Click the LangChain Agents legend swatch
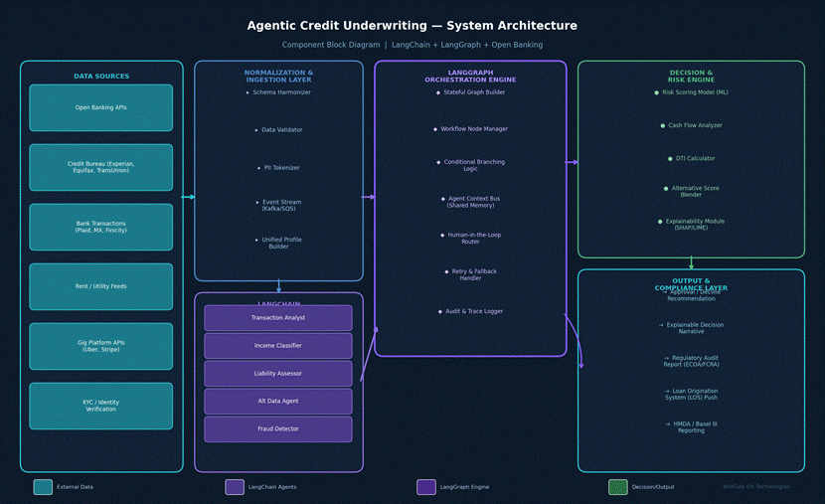 point(235,487)
